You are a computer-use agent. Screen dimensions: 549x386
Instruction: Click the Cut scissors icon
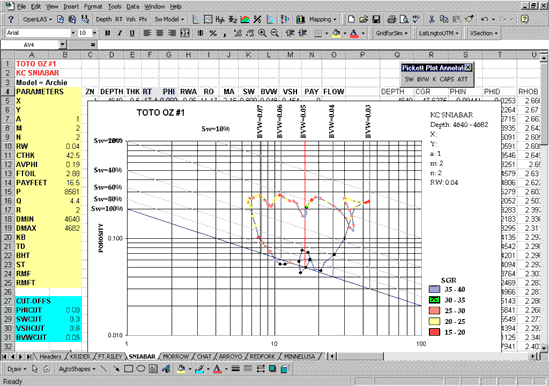(x=432, y=19)
